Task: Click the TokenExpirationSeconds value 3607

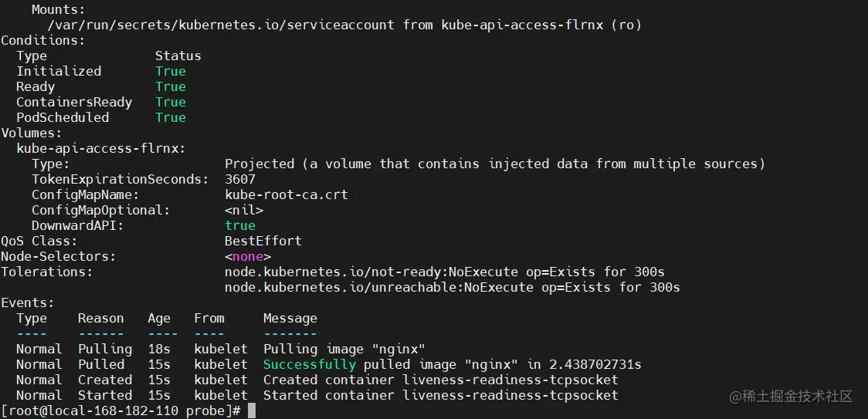Action: pos(240,179)
